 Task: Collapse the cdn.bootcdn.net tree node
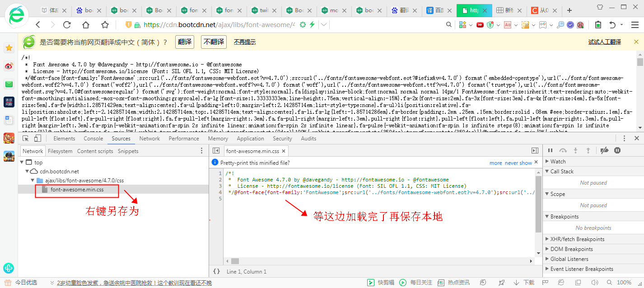click(x=27, y=172)
